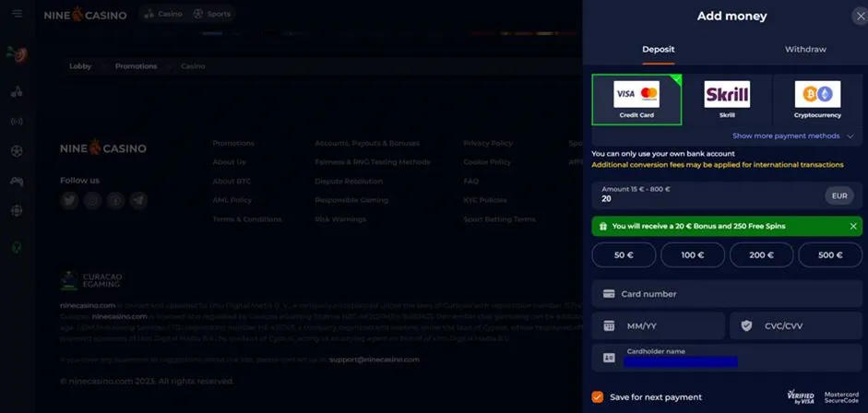Click the ID card icon beside Cardholder name
The height and width of the screenshot is (413, 868).
(x=609, y=359)
